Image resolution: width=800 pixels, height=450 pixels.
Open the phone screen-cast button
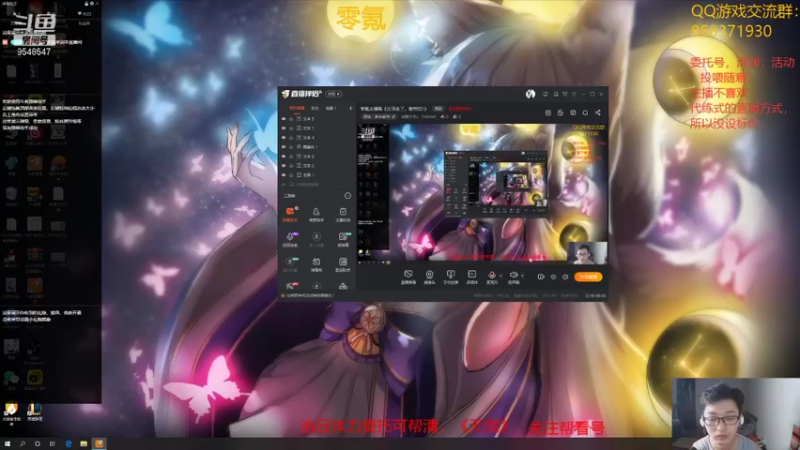click(451, 277)
